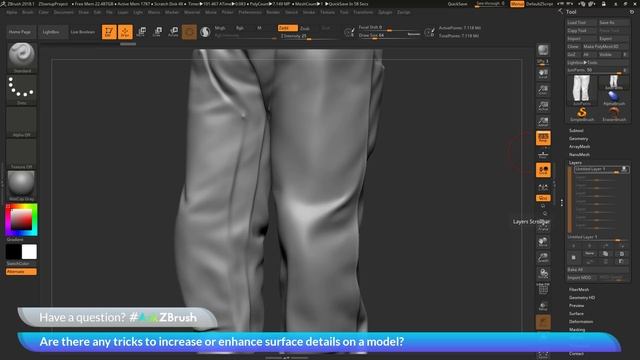Toggle the Alternate button
This screenshot has height=360, width=640.
coord(21,272)
